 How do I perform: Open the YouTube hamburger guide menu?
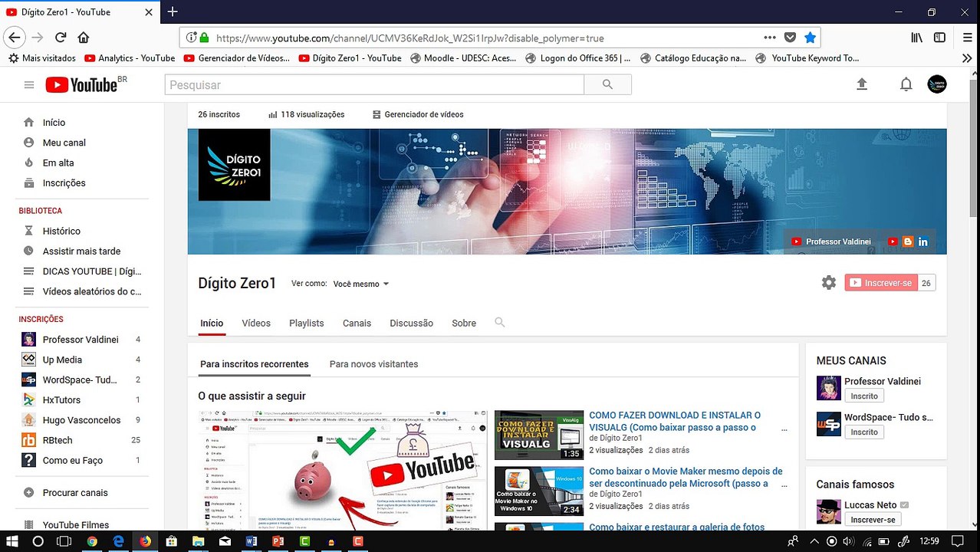pyautogui.click(x=29, y=85)
